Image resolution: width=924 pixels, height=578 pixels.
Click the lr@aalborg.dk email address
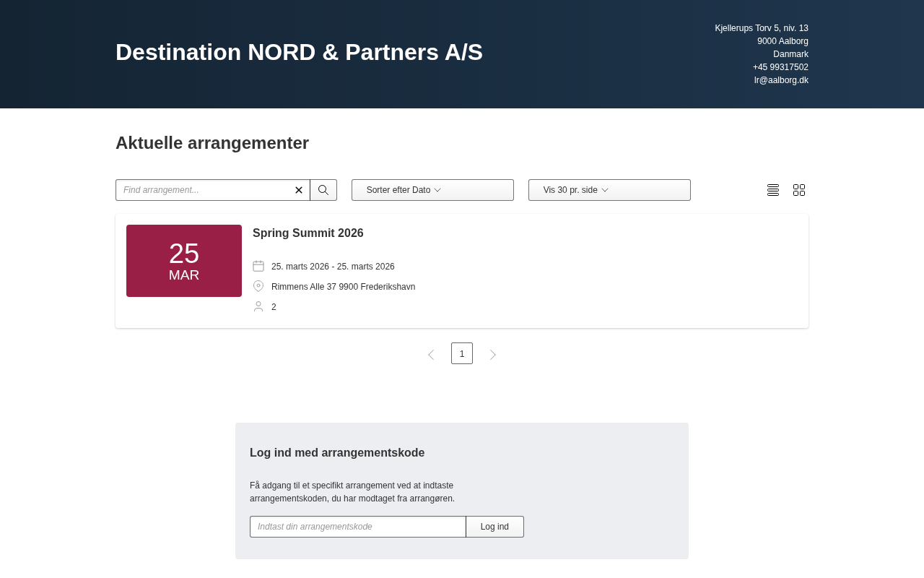(x=781, y=80)
